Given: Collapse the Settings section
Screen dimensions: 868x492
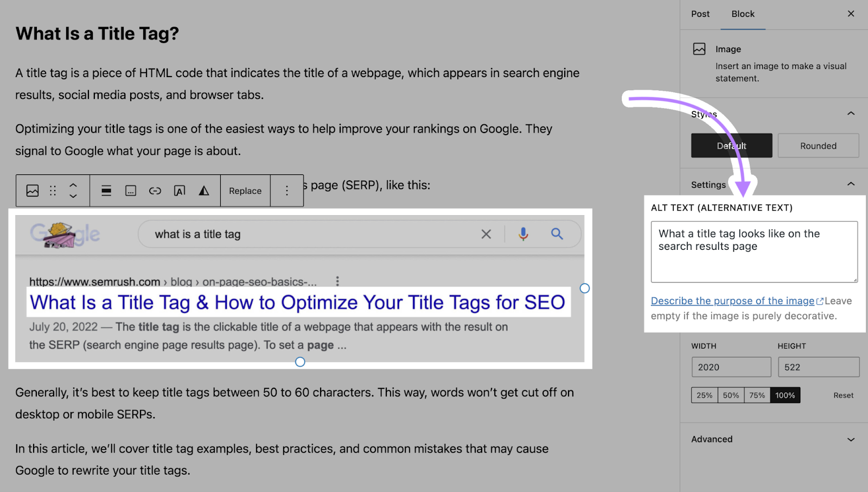Looking at the screenshot, I should click(x=851, y=184).
